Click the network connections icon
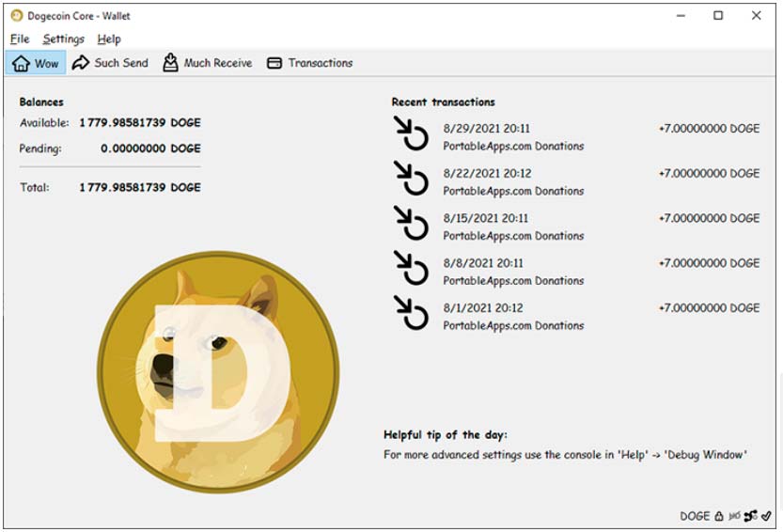 750,516
